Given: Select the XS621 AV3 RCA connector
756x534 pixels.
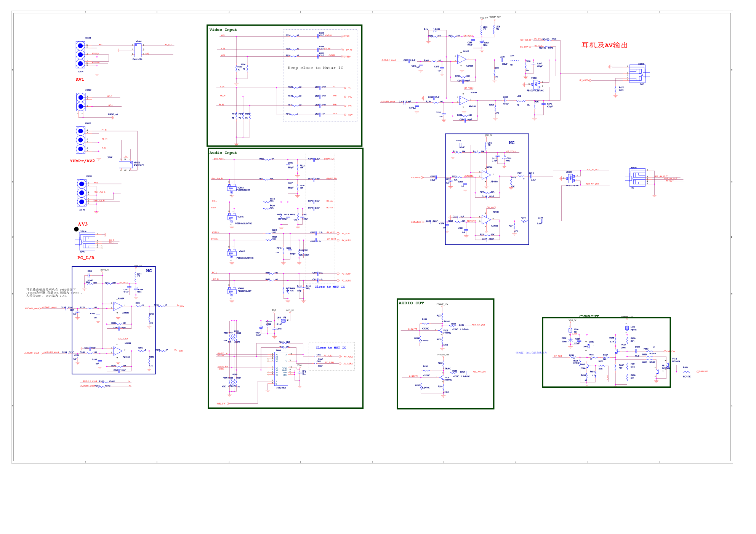Looking at the screenshot, I should 82,193.
